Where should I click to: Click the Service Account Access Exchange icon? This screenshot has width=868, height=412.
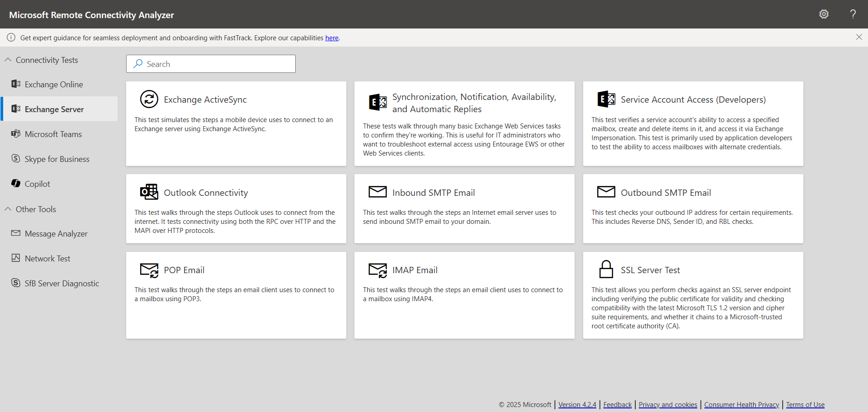point(606,99)
